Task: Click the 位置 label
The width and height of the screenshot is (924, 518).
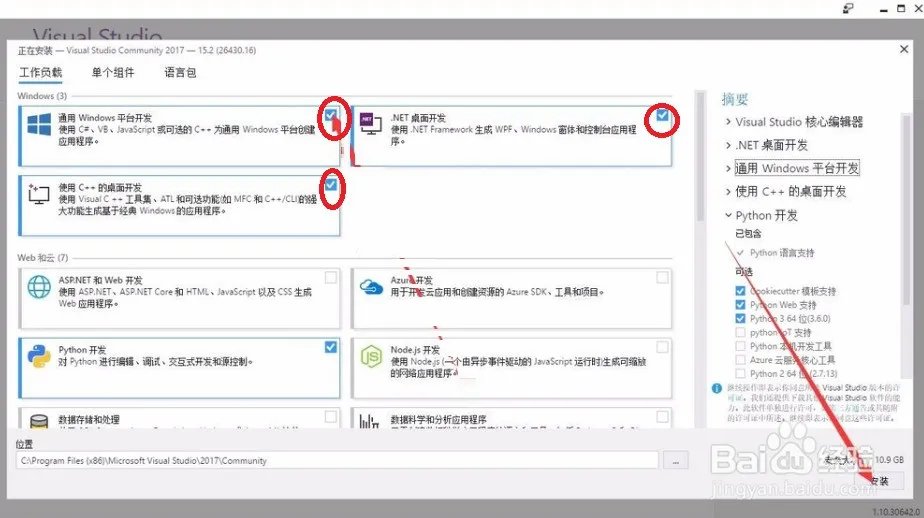Action: pyautogui.click(x=24, y=444)
